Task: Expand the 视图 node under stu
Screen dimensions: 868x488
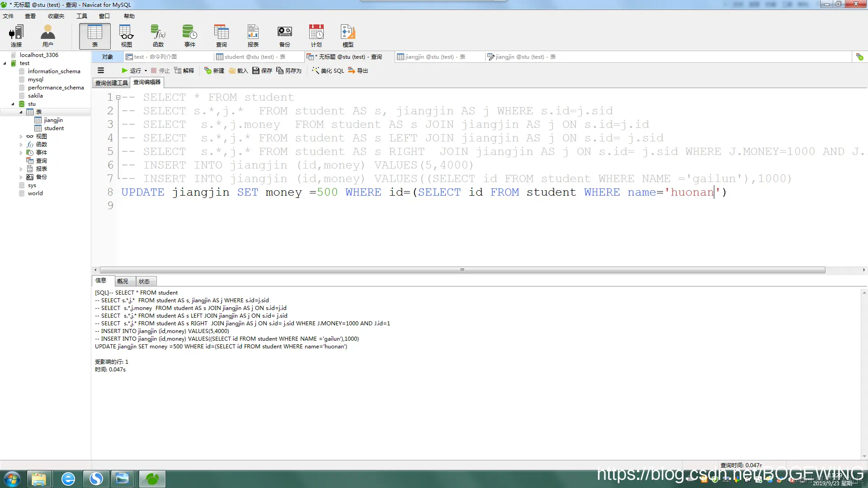Action: pos(21,136)
